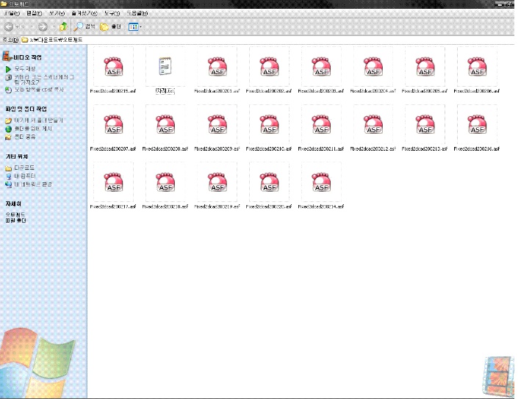The image size is (532, 399).
Task: Select the Fixed2dcad200220.asf video file
Action: pos(269,186)
